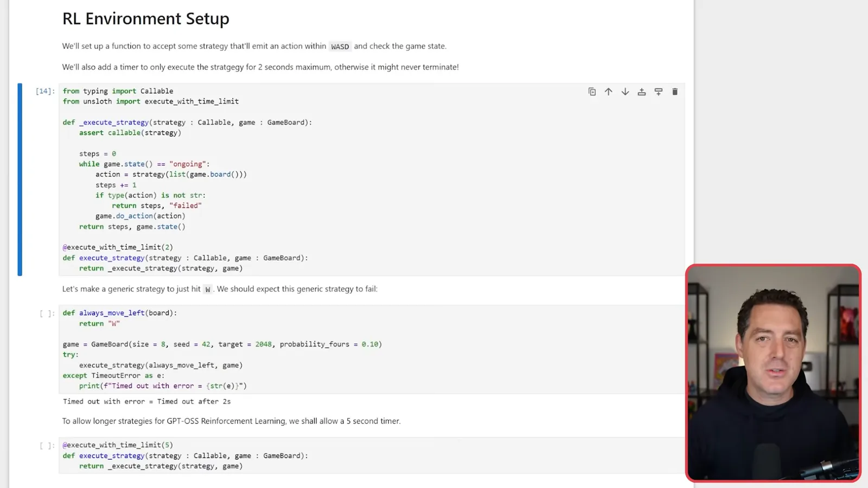This screenshot has width=868, height=488.
Task: Click the 'steps += 1' code line
Action: click(116, 185)
